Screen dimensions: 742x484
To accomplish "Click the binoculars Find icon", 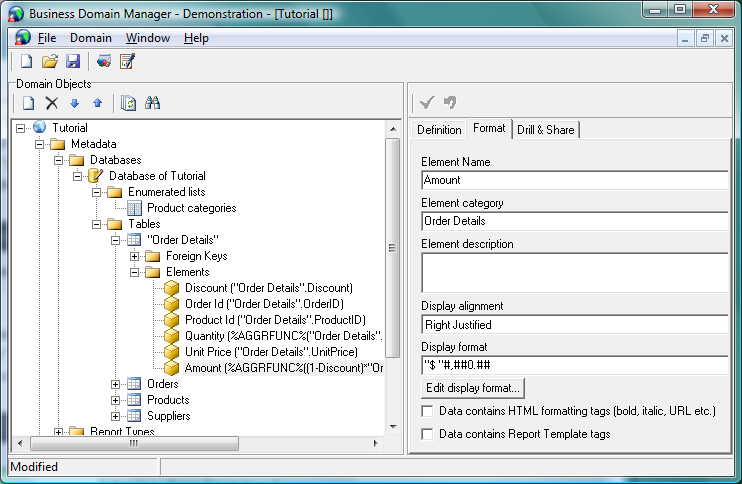I will (153, 102).
